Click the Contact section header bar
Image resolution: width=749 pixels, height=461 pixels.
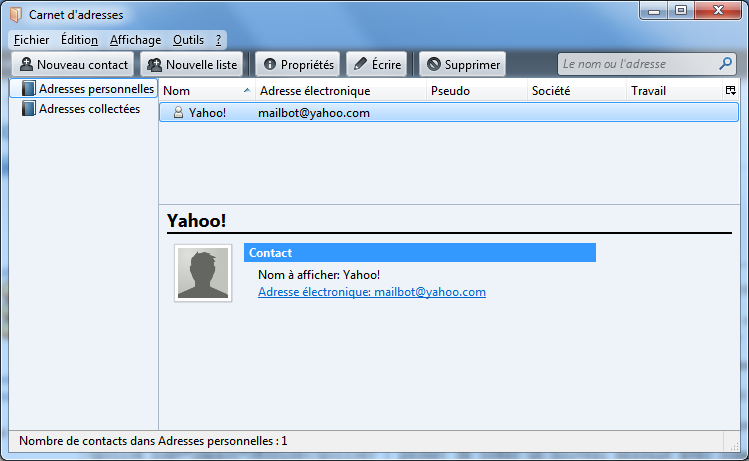(420, 253)
